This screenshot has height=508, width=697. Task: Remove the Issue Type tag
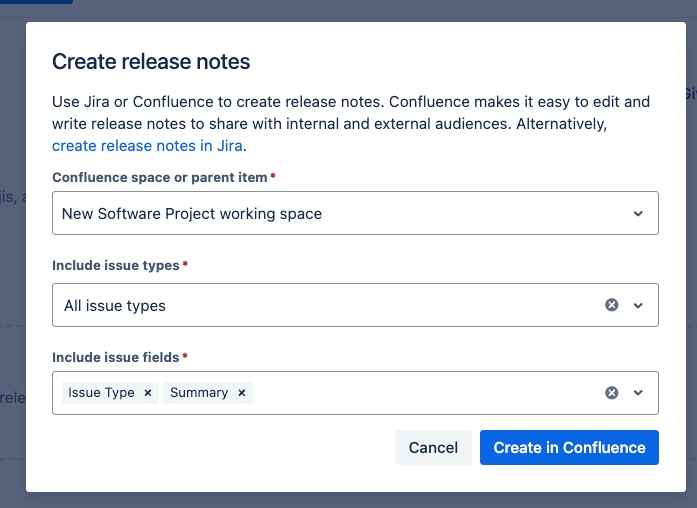(148, 393)
